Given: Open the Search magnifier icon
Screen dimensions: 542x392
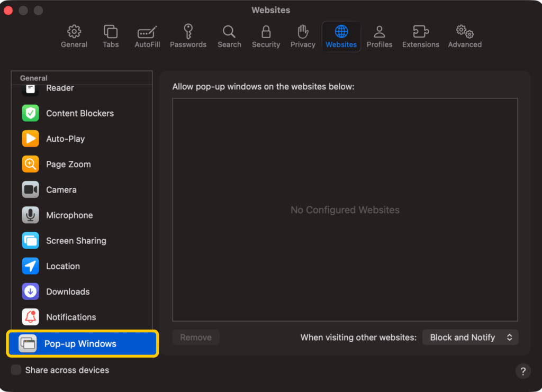Looking at the screenshot, I should click(229, 32).
